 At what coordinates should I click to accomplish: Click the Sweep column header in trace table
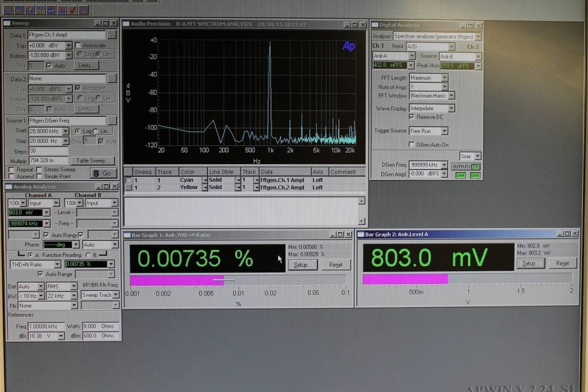point(144,171)
